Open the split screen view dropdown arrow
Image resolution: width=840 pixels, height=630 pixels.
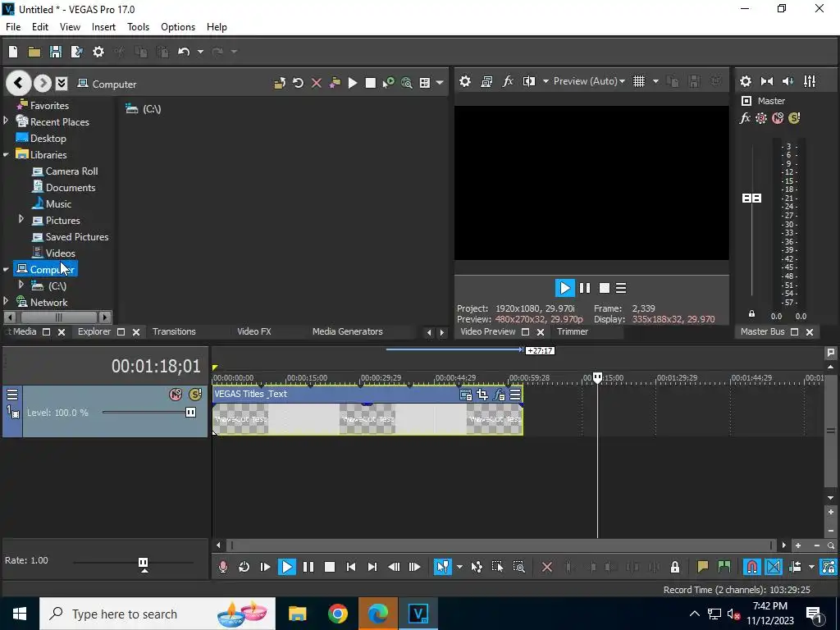pyautogui.click(x=546, y=81)
